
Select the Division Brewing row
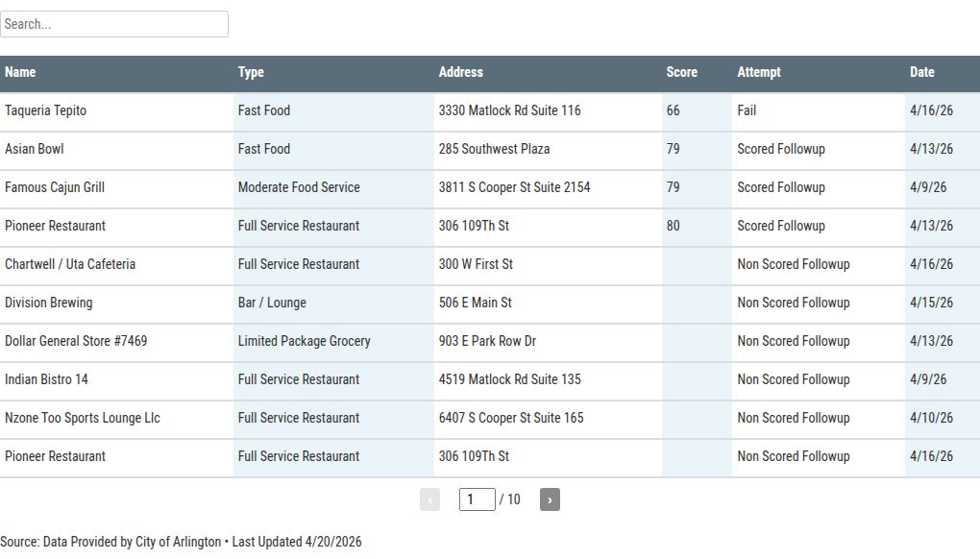(x=49, y=303)
